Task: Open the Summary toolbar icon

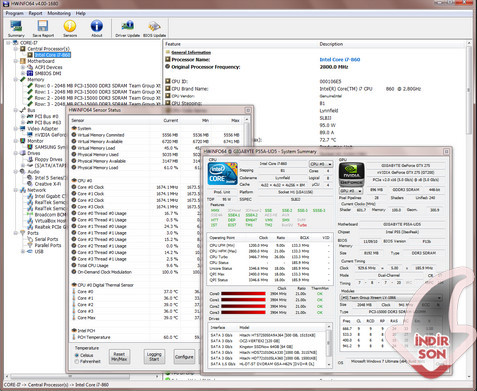Action: coord(16,26)
